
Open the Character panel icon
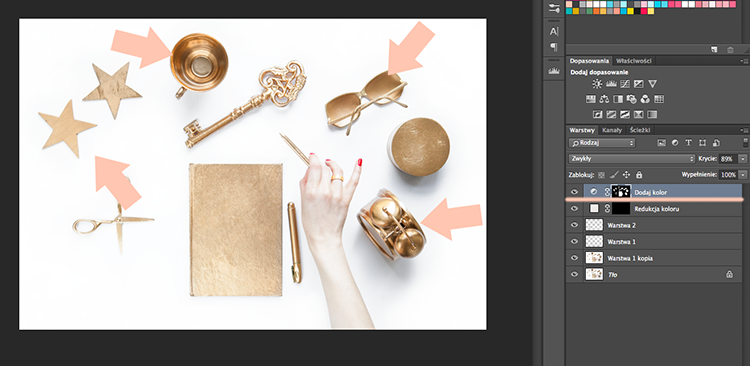click(554, 32)
